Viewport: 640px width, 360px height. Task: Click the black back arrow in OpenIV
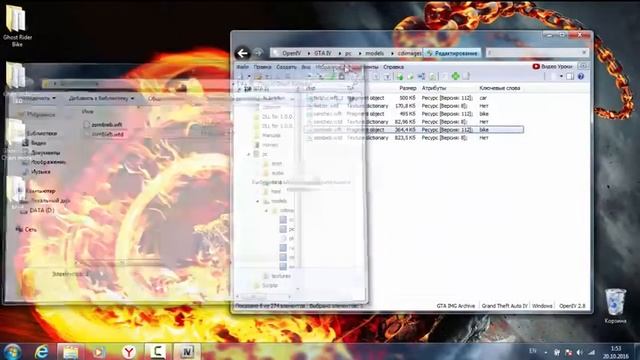243,53
